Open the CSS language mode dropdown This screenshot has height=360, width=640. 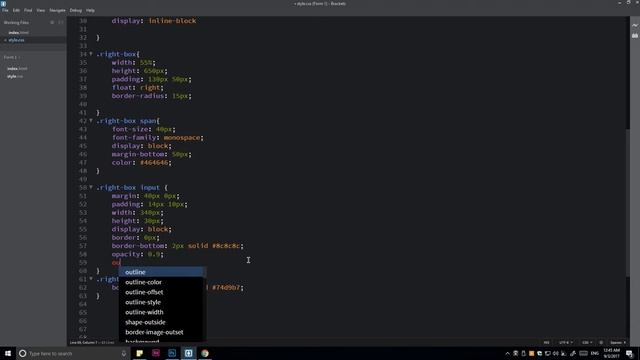click(587, 342)
